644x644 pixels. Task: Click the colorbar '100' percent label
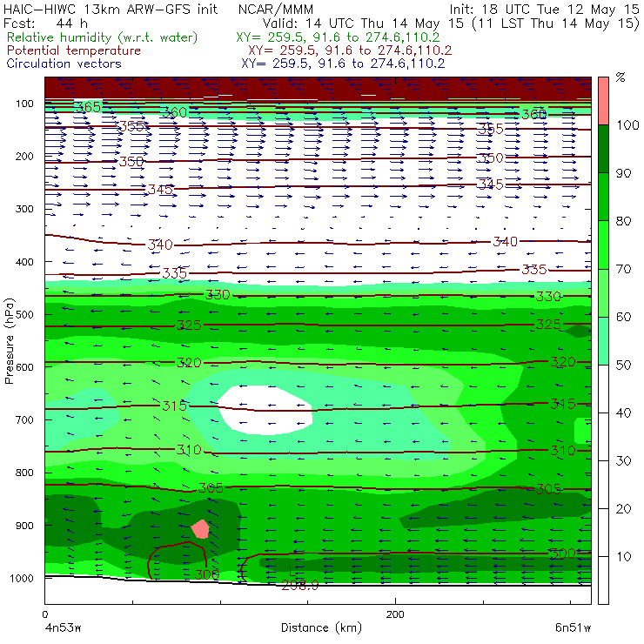(x=627, y=125)
